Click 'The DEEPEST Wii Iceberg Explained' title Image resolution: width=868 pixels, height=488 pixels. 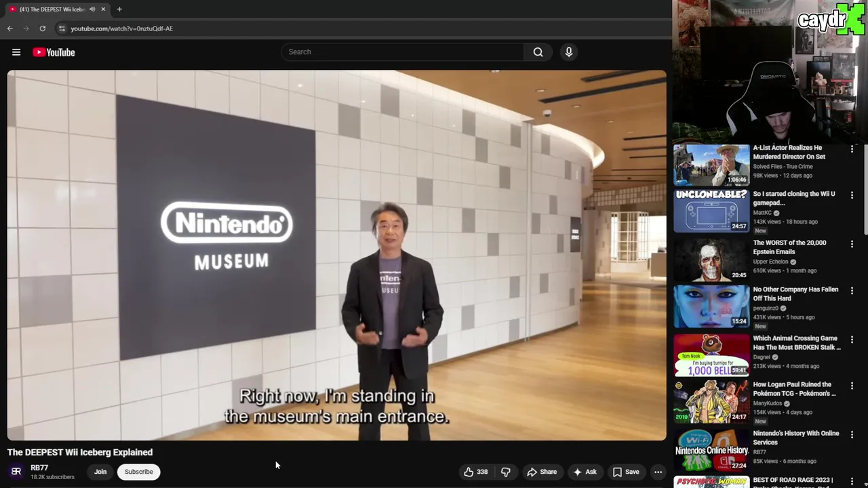tap(80, 452)
